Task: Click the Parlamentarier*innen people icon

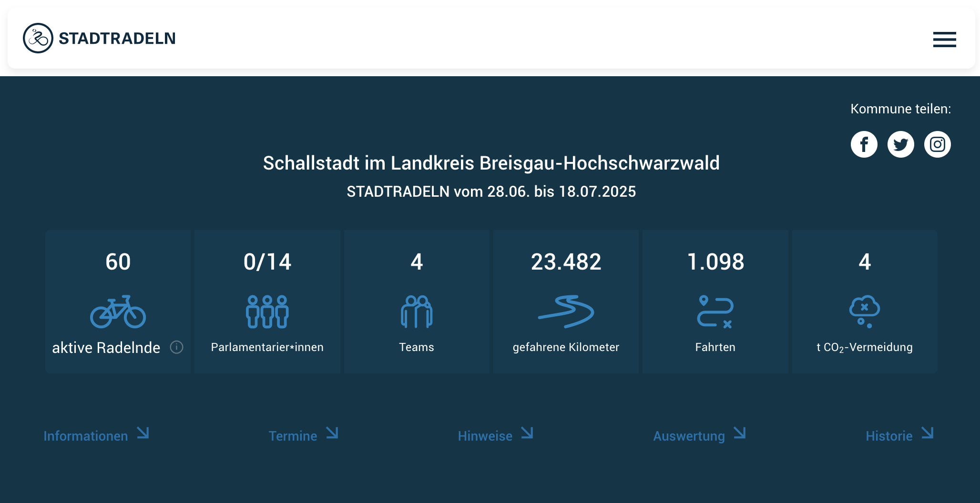Action: 267,312
